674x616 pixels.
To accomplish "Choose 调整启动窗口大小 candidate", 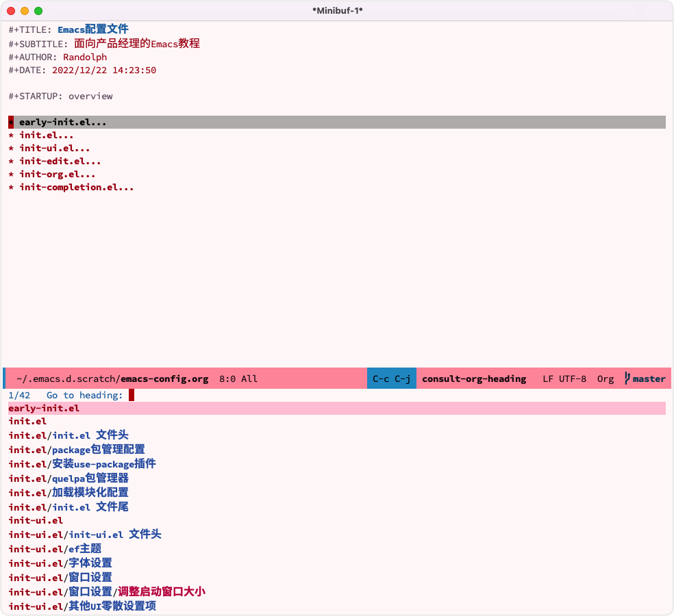I will (162, 591).
